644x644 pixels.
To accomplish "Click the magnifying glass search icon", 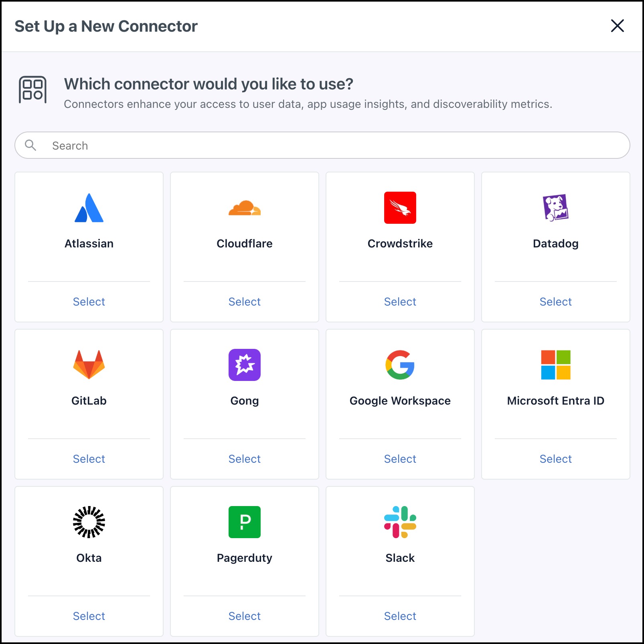I will click(30, 145).
